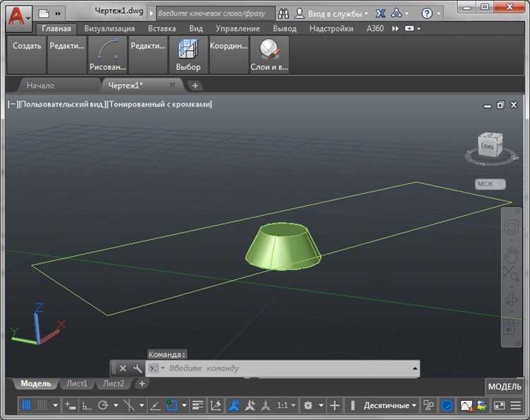
Task: Open the Тонированный с кромками visual style menu
Action: tap(160, 105)
